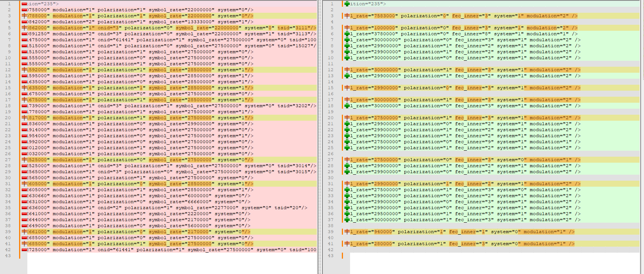Click the red minus marker on left line 22
This screenshot has height=274, width=644.
click(24, 130)
